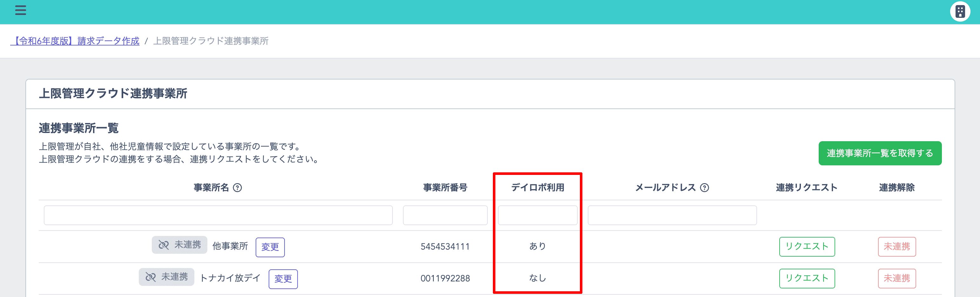Image resolution: width=980 pixels, height=297 pixels.
Task: Click デイロボ利用 column header
Action: point(538,188)
